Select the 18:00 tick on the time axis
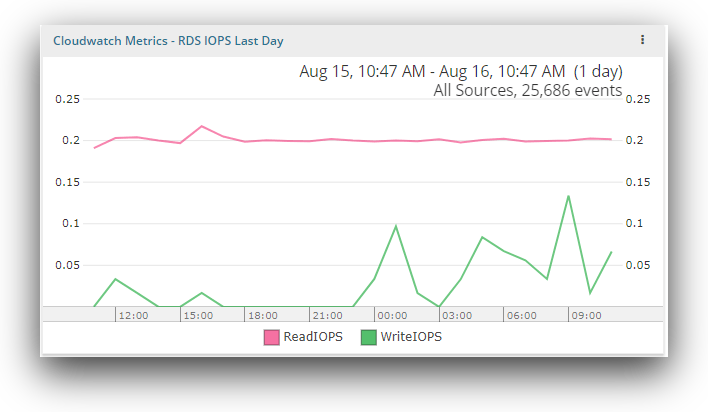The image size is (708, 412). click(262, 315)
